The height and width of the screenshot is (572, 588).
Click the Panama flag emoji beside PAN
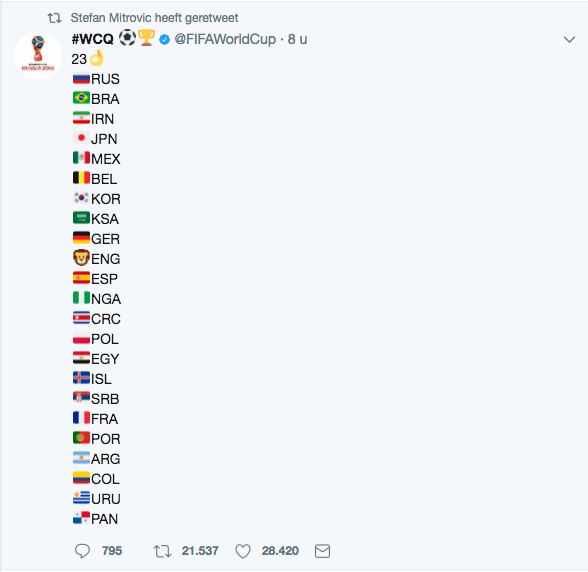pyautogui.click(x=81, y=518)
